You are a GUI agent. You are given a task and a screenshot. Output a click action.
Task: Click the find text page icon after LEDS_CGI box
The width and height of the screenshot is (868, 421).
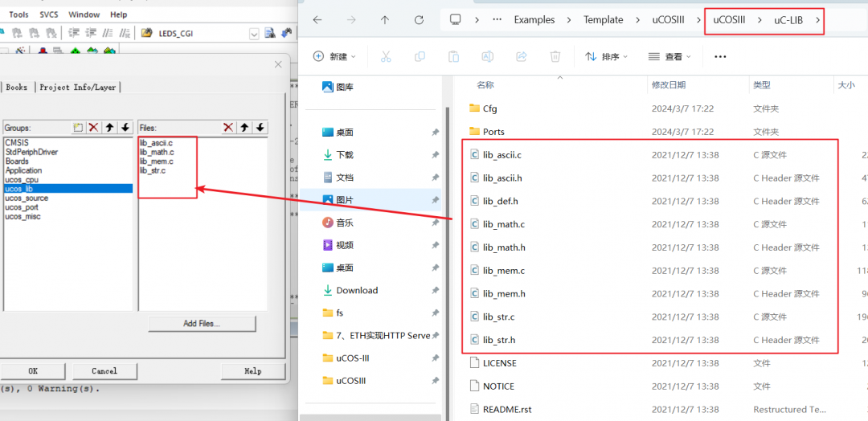(269, 33)
